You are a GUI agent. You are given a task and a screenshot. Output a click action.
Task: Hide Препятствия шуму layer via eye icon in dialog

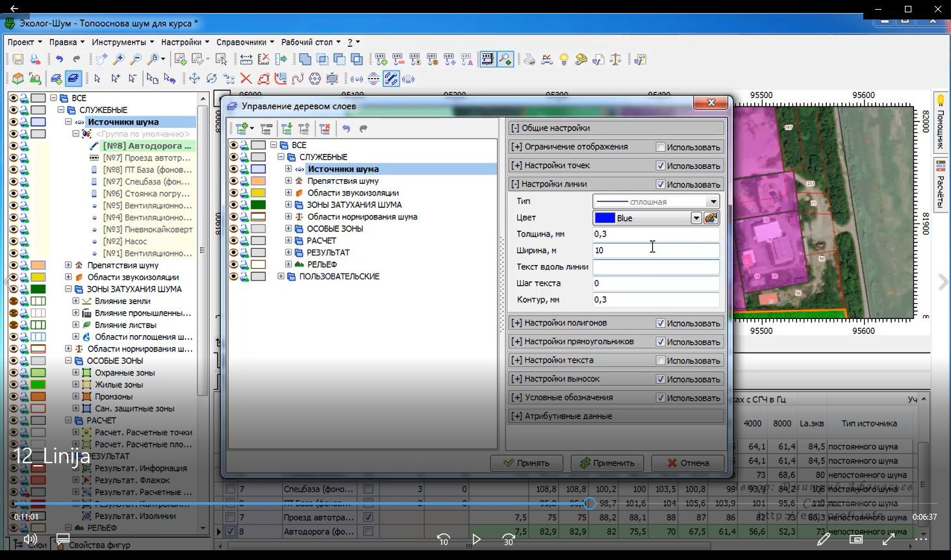point(233,181)
